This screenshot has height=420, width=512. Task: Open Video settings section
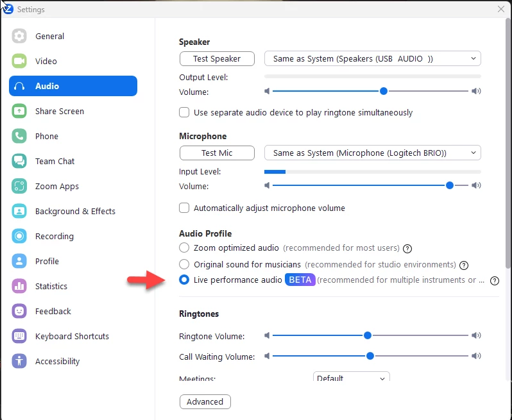73,61
